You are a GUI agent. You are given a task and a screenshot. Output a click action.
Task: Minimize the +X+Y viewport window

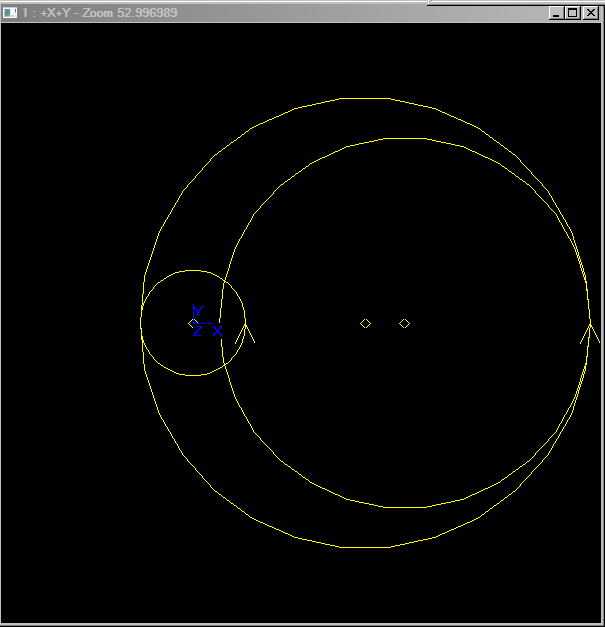557,12
